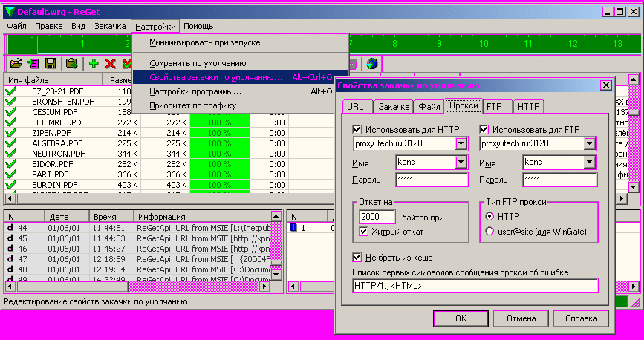The width and height of the screenshot is (644, 340).
Task: Switch to the HTTP tab in dialog
Action: point(529,107)
